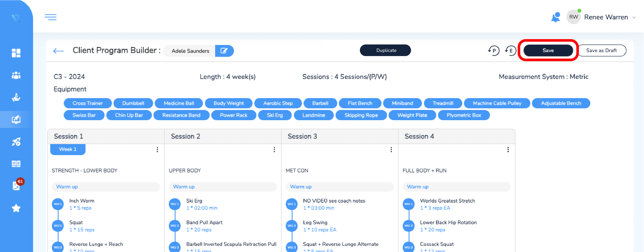Screen dimensions: 644x252
Task: Expand Warm up section in Session 2
Action: [x=223, y=187]
